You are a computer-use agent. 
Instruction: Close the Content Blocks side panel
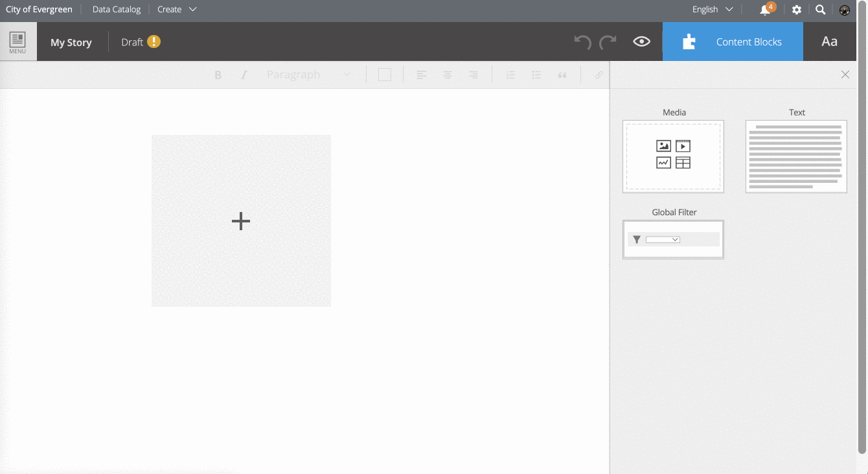tap(845, 75)
